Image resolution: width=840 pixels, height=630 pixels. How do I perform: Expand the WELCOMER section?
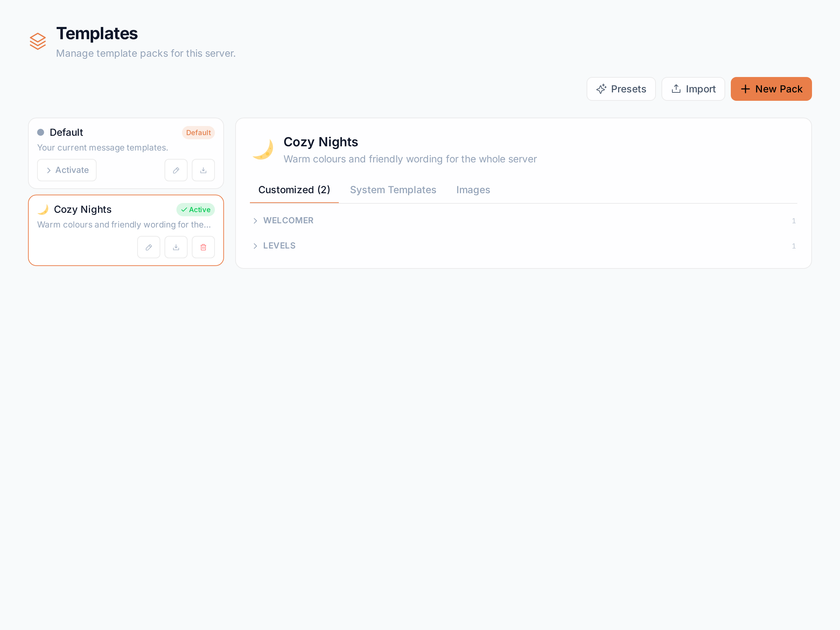click(x=524, y=220)
